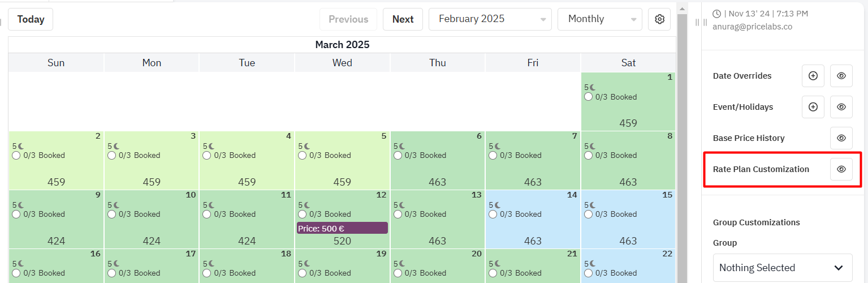Show Date Overrides with eye icon

(841, 76)
